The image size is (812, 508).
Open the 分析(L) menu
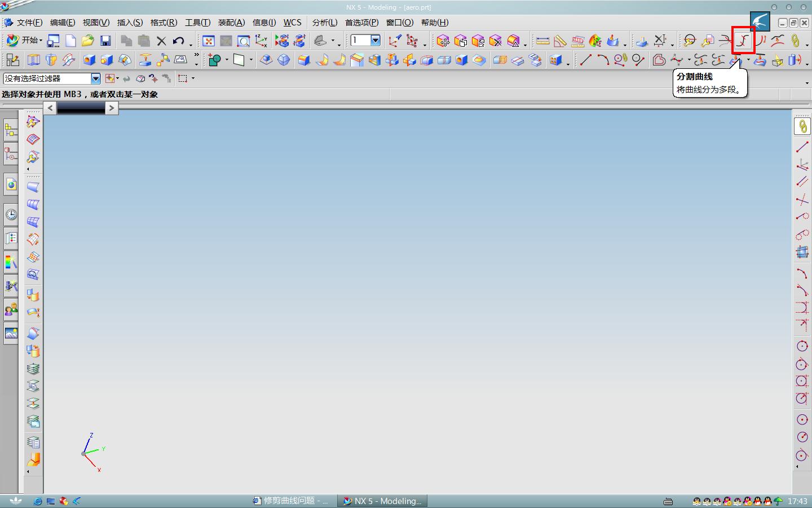pos(324,23)
